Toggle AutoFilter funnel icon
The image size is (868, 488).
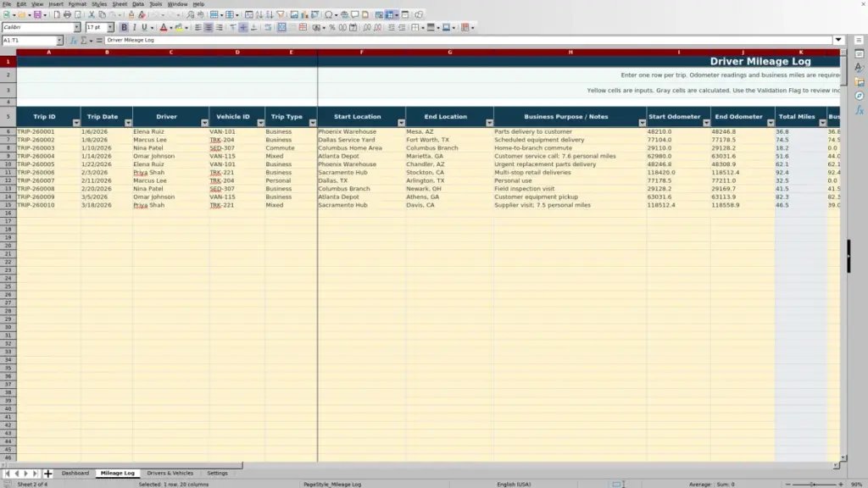click(x=281, y=15)
